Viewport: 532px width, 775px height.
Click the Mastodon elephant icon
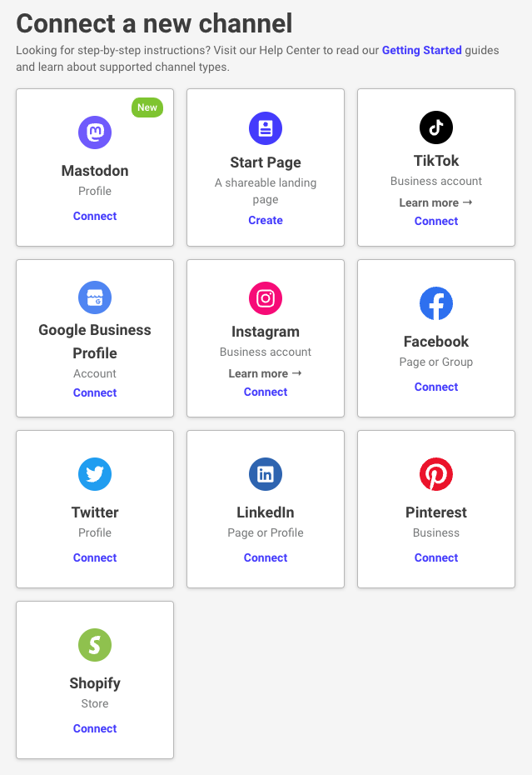(95, 132)
